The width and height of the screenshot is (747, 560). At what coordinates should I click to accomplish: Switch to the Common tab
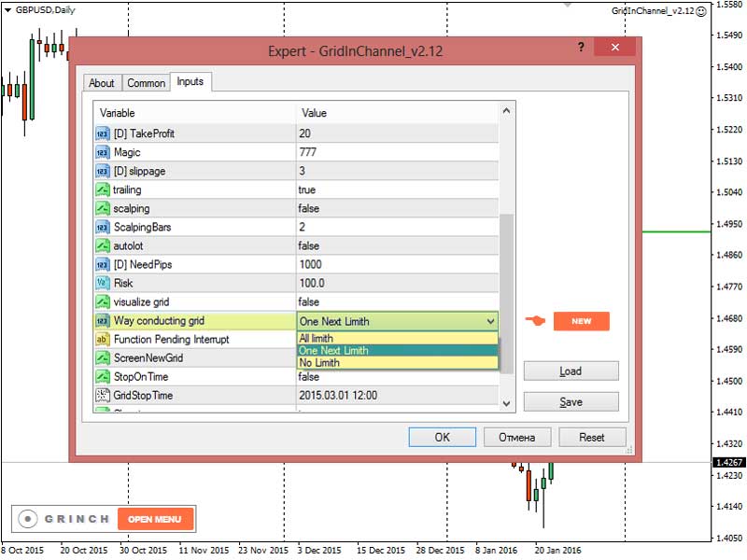pos(147,83)
